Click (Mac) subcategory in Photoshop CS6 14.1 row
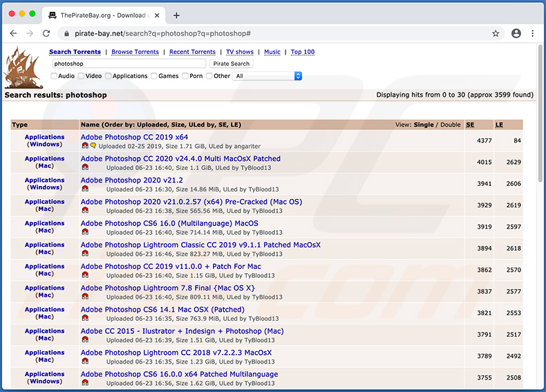The height and width of the screenshot is (392, 546). 44,317
